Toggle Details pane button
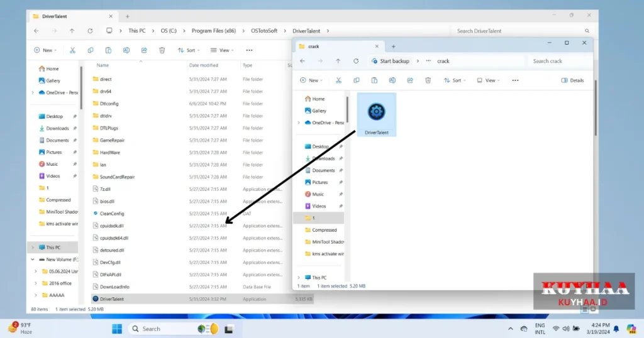This screenshot has height=338, width=644. pyautogui.click(x=572, y=80)
